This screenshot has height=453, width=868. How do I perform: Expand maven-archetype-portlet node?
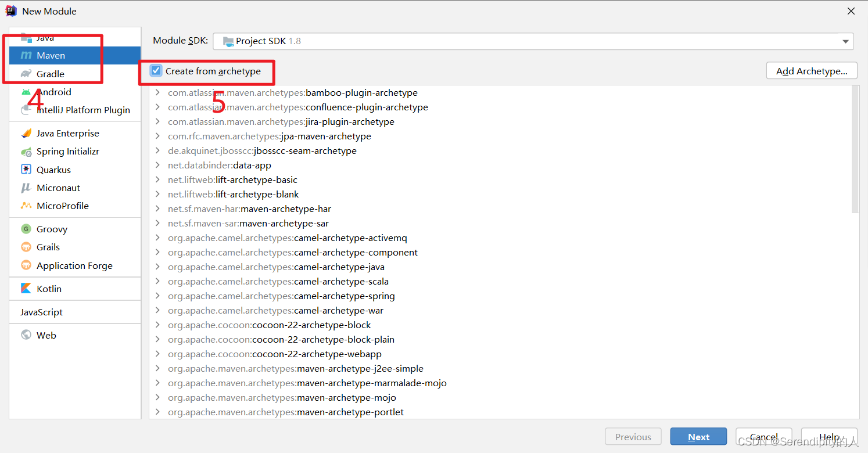(157, 412)
